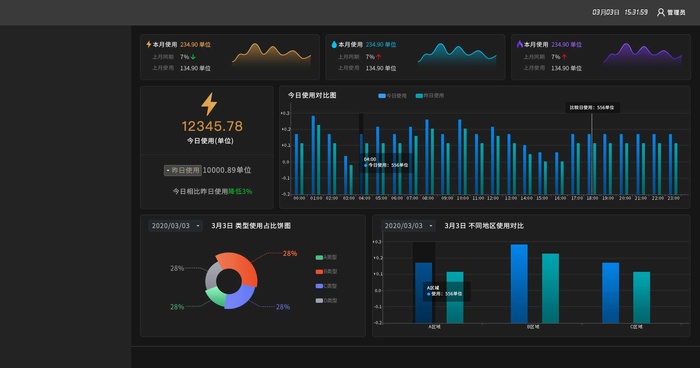Click the orange electricity sparkline chart
The width and height of the screenshot is (700, 368).
tap(271, 54)
